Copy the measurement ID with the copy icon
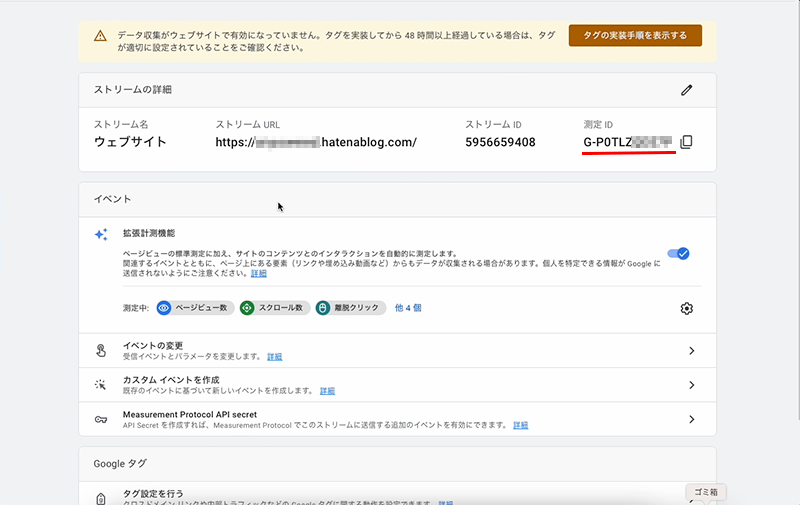This screenshot has height=505, width=800. [686, 142]
